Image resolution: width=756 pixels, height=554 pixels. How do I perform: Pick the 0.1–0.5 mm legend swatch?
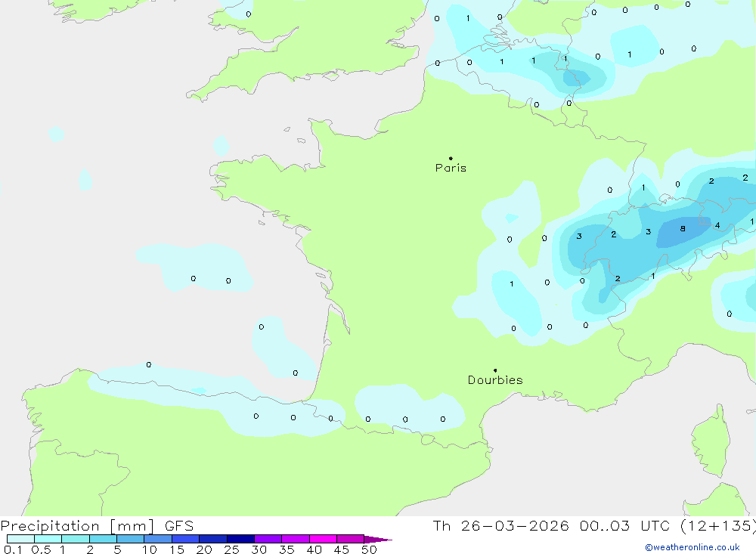[x=20, y=539]
